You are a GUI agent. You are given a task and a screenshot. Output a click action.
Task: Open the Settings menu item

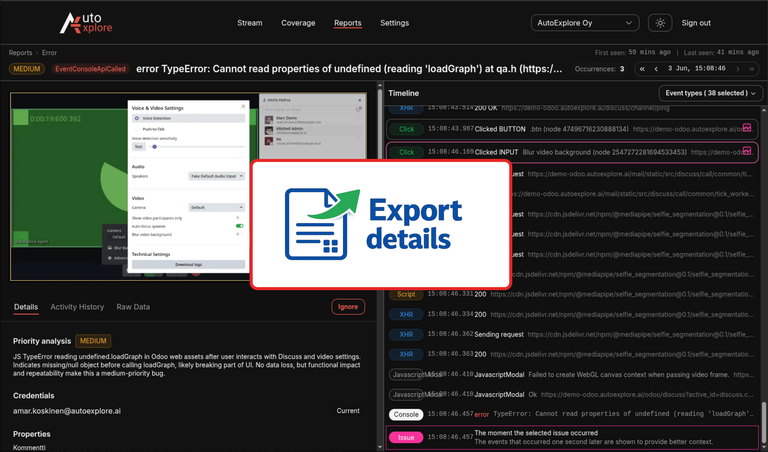(394, 23)
